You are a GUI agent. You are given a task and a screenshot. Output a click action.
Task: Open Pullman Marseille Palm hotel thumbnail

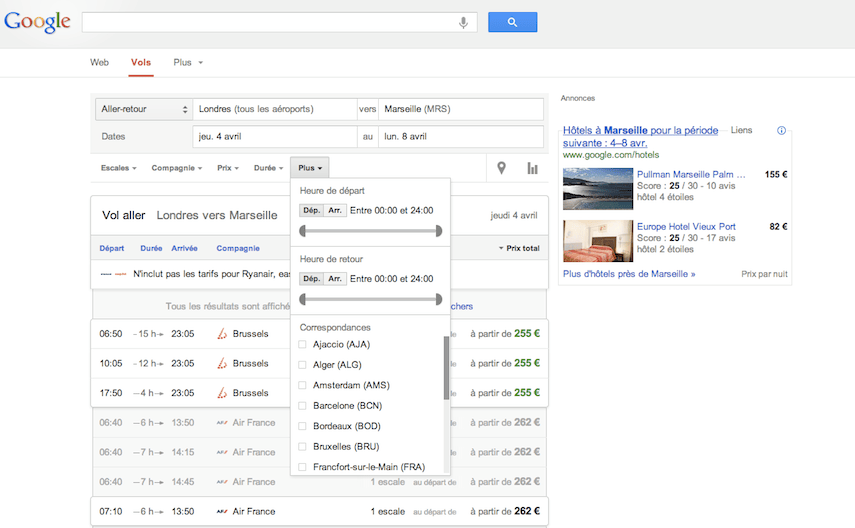pos(598,189)
